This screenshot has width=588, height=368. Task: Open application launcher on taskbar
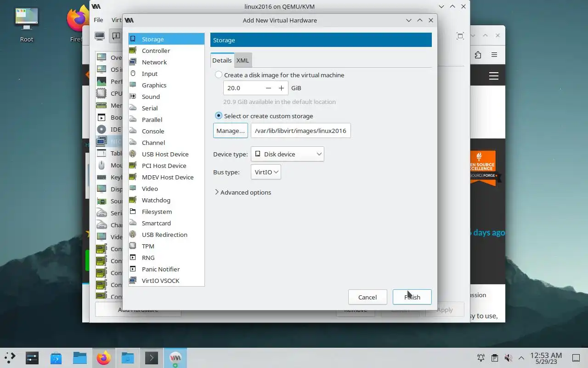point(10,358)
